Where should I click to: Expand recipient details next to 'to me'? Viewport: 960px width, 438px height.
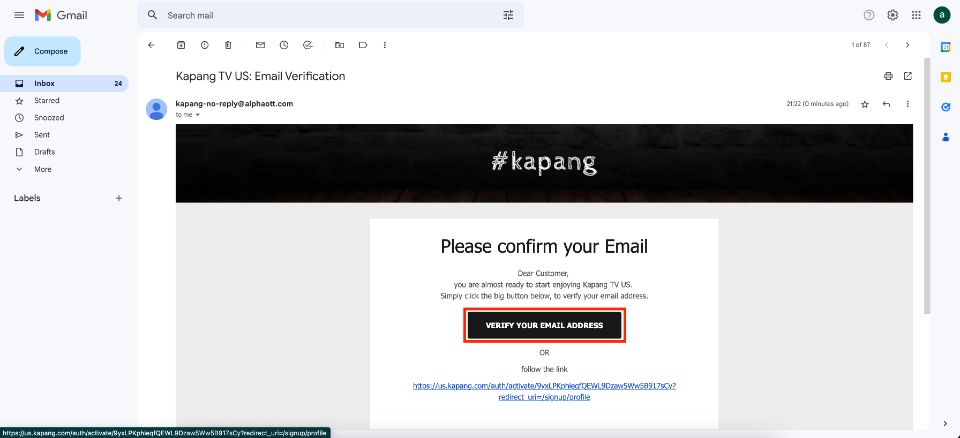click(x=197, y=115)
